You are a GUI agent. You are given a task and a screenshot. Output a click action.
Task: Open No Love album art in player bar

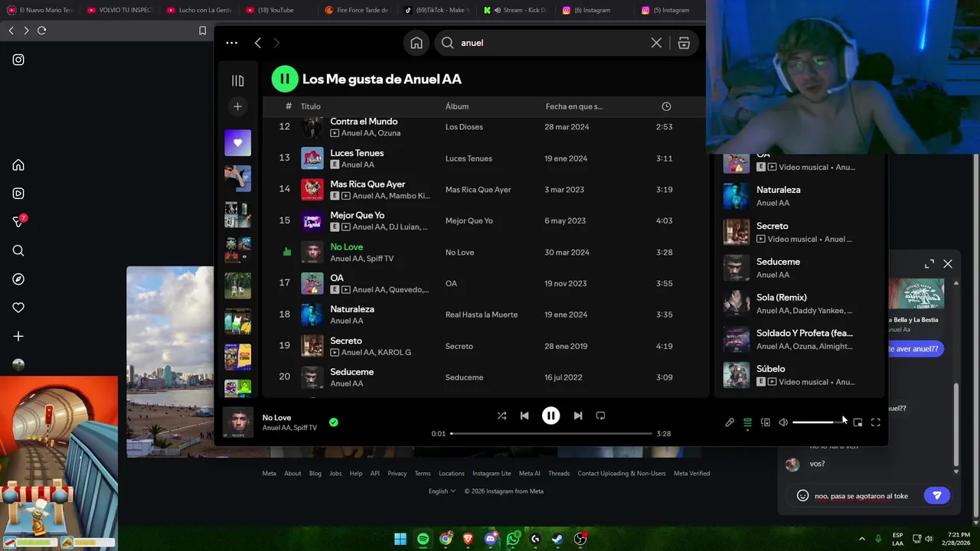(237, 422)
